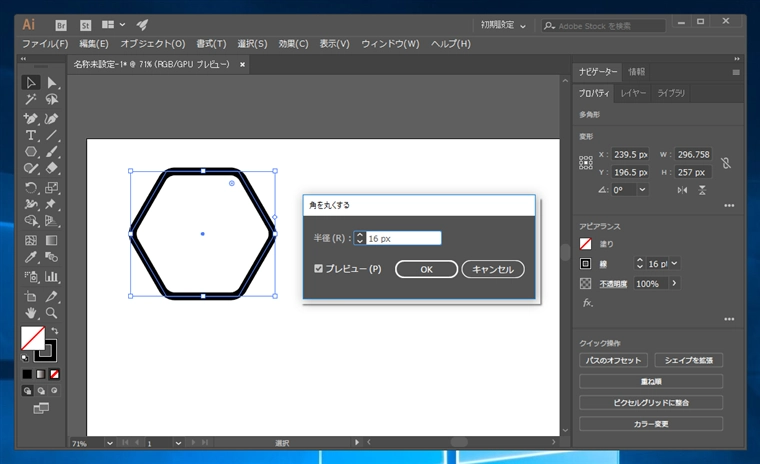Select the Perspective Grid tool
This screenshot has height=464, width=760.
pyautogui.click(x=51, y=221)
